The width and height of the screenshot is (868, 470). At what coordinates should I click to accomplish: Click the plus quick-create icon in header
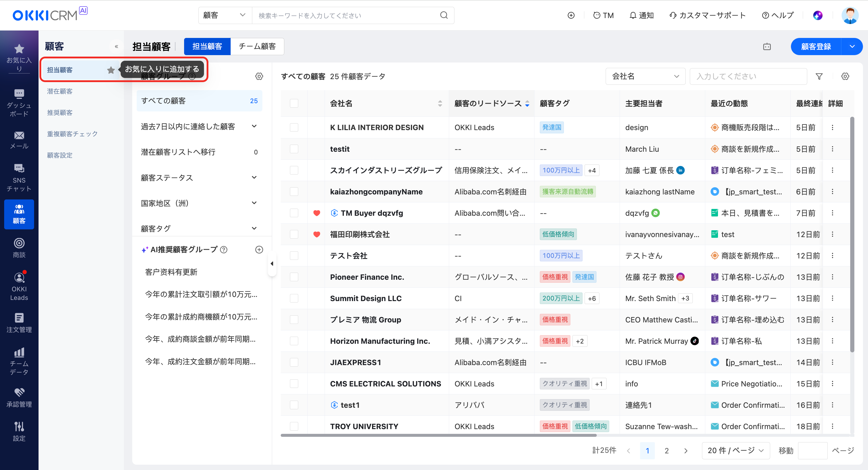[x=571, y=15]
